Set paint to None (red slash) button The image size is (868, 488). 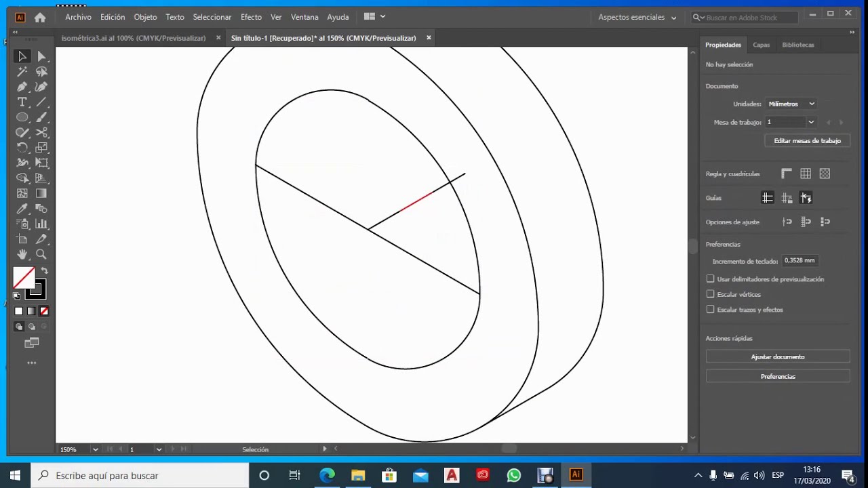tap(44, 311)
